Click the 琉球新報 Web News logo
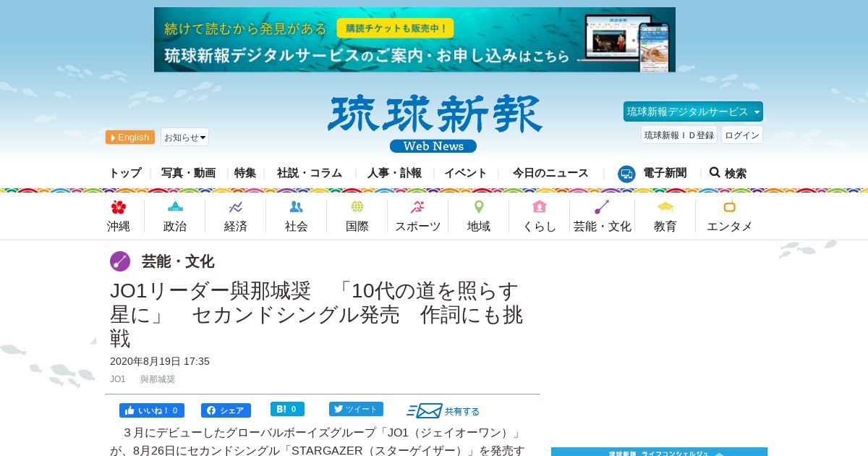Image resolution: width=868 pixels, height=456 pixels. 434,124
